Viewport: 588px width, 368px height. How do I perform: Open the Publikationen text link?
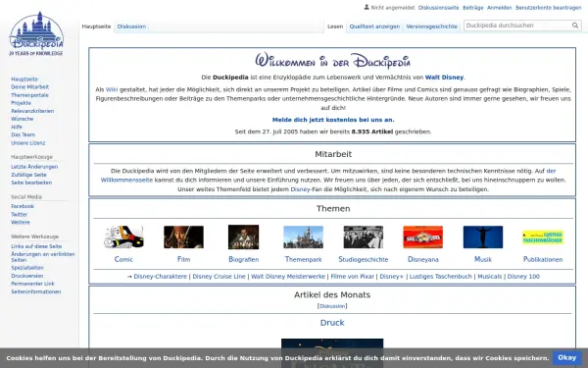pyautogui.click(x=543, y=259)
